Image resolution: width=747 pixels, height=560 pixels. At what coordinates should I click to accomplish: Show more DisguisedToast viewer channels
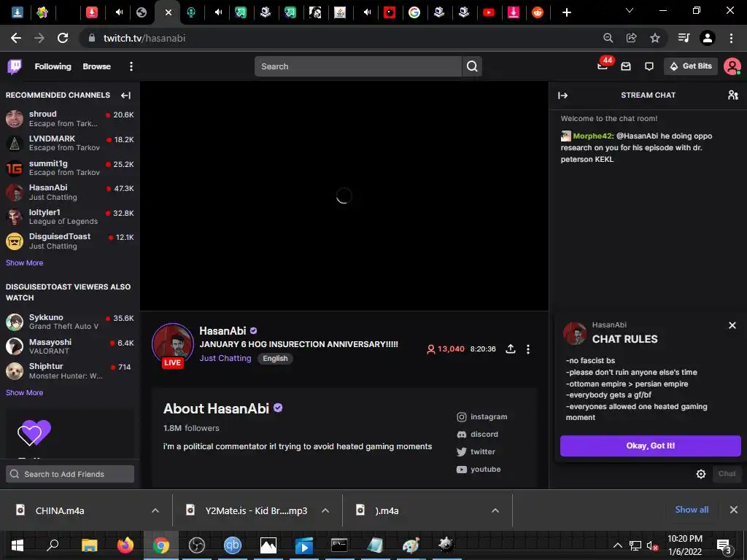coord(24,393)
